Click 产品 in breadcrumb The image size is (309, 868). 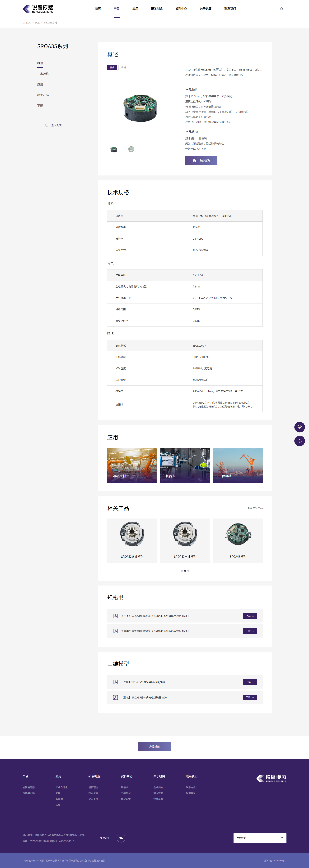coord(37,23)
